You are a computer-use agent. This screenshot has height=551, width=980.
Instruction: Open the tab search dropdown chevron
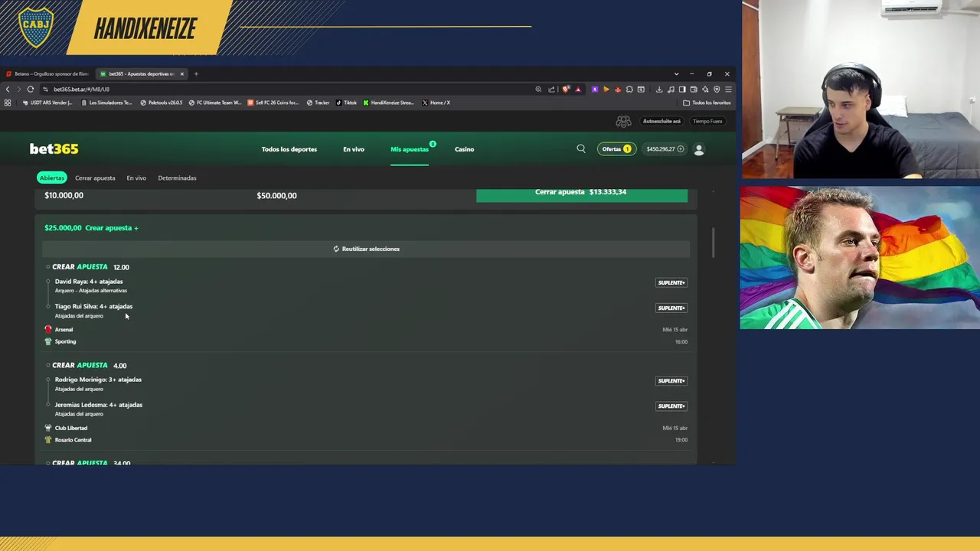pyautogui.click(x=676, y=73)
